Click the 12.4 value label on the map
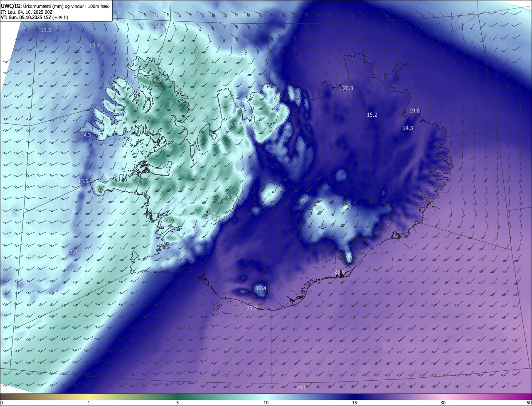 [261, 288]
